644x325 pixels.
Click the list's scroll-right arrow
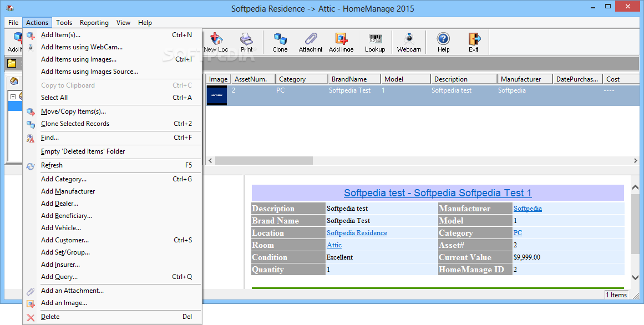click(635, 161)
